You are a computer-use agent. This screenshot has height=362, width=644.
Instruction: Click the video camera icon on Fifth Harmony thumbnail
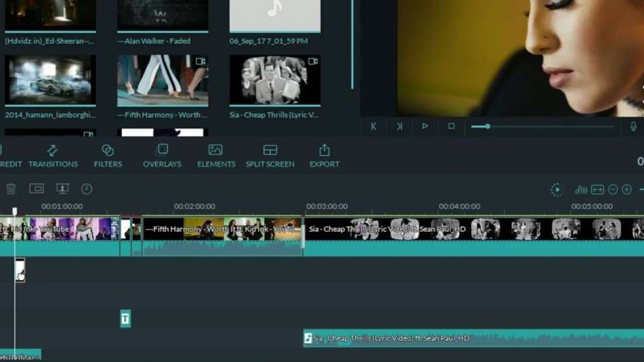201,61
